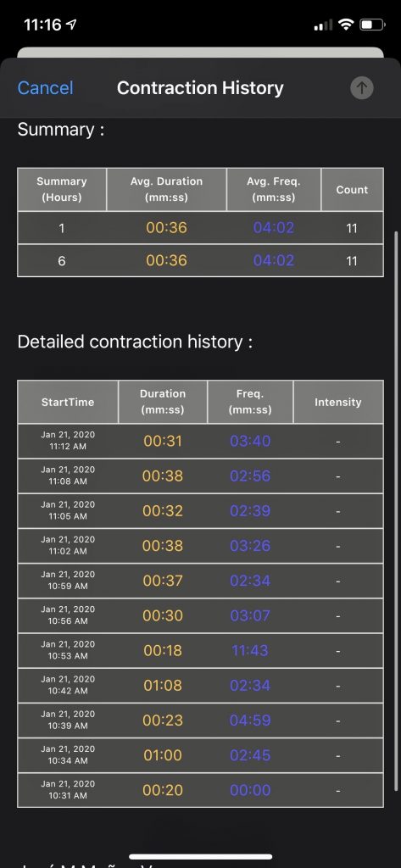
Task: Tap the StartTime column header
Action: [68, 402]
